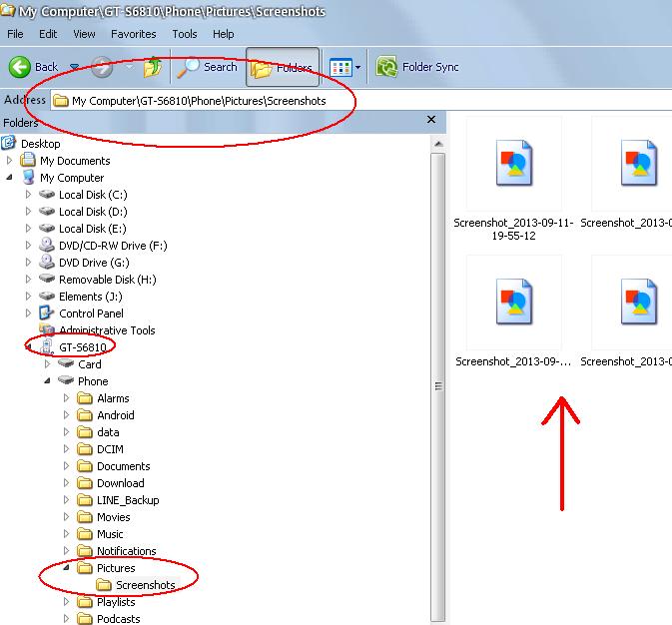Select the top row second screenshot thumbnail

point(632,164)
